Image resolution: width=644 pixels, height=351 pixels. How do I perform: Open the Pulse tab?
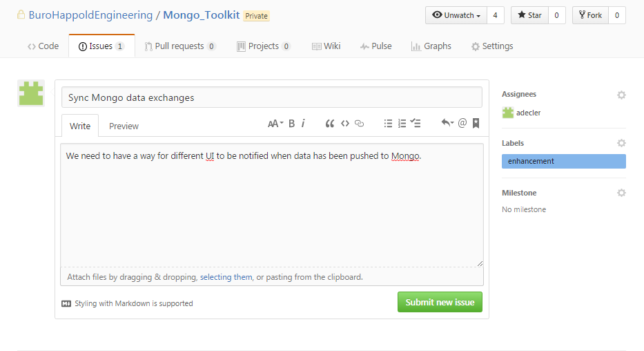(375, 46)
